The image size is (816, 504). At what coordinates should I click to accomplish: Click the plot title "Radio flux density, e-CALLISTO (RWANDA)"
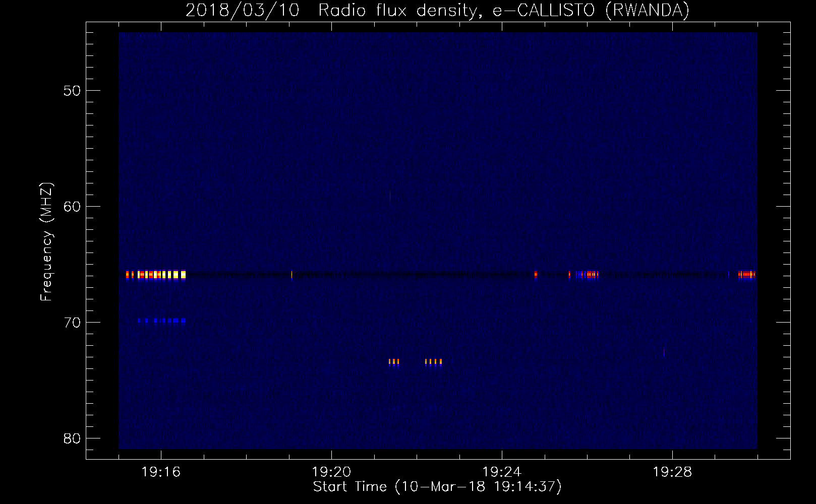[x=504, y=11]
